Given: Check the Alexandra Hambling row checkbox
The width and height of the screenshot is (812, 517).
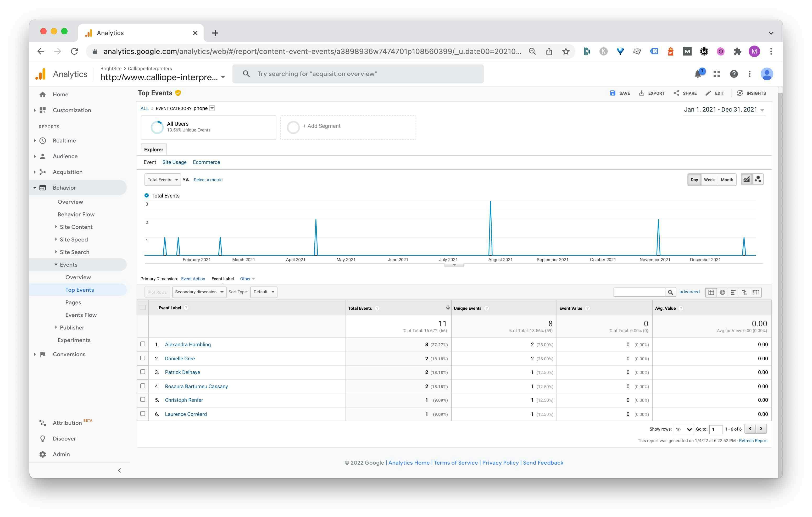Looking at the screenshot, I should (143, 344).
